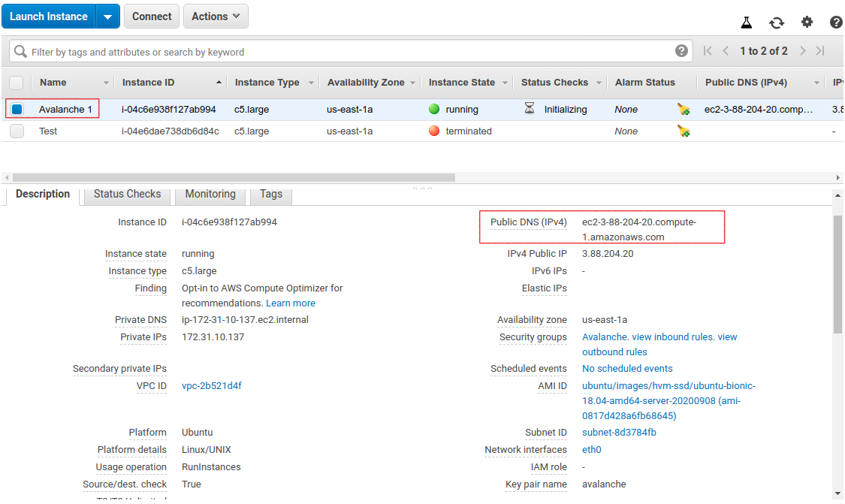Image resolution: width=845 pixels, height=504 pixels.
Task: Click the Initializing hourglass status icon
Action: tap(529, 108)
